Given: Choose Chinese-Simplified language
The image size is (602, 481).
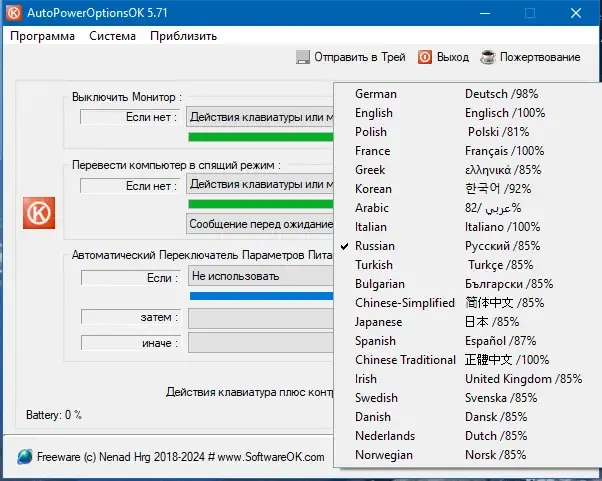Looking at the screenshot, I should [x=467, y=303].
